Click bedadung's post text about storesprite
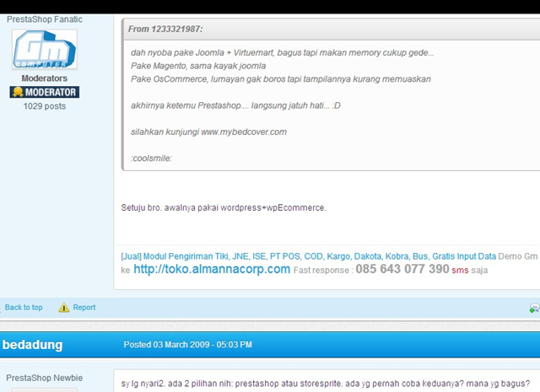This screenshot has height=392, width=540. (x=326, y=384)
